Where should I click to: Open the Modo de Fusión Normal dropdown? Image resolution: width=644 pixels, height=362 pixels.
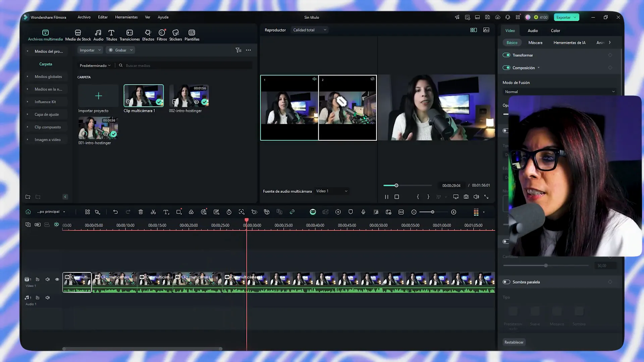[559, 92]
